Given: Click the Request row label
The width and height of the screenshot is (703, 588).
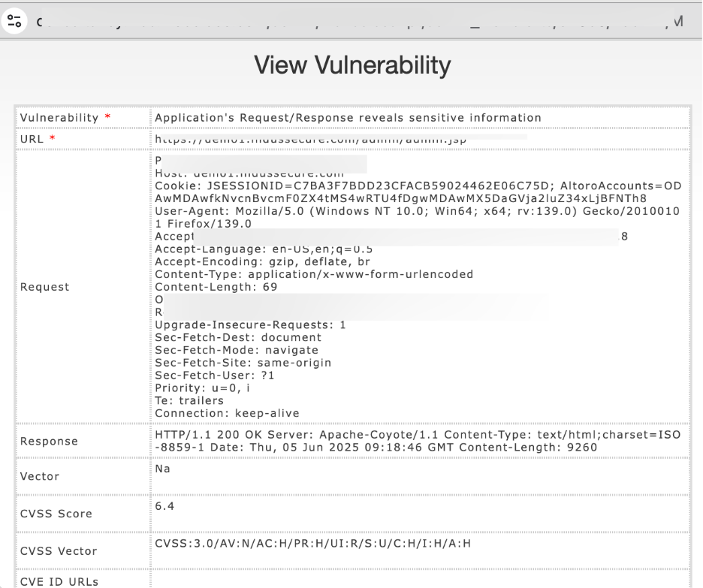Looking at the screenshot, I should (x=44, y=287).
